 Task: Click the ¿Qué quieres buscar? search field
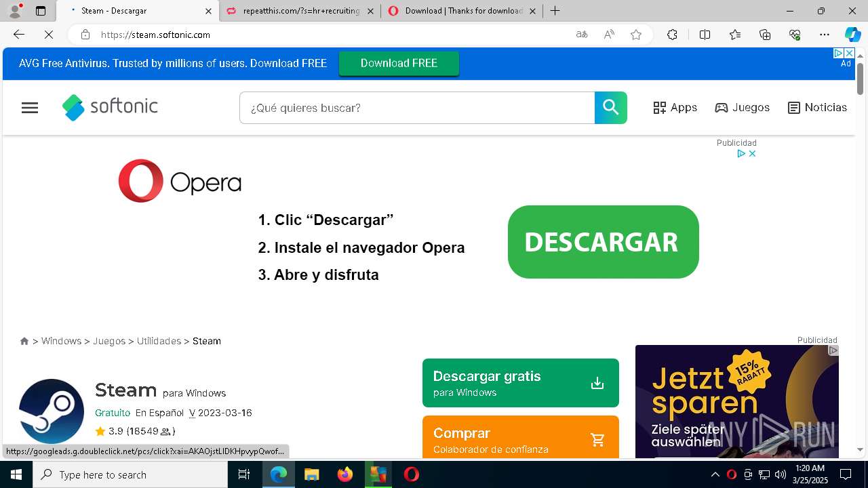click(x=417, y=108)
